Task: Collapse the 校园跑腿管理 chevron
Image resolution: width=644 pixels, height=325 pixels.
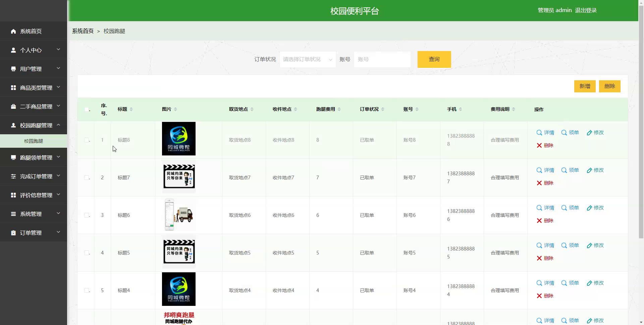Action: 58,125
